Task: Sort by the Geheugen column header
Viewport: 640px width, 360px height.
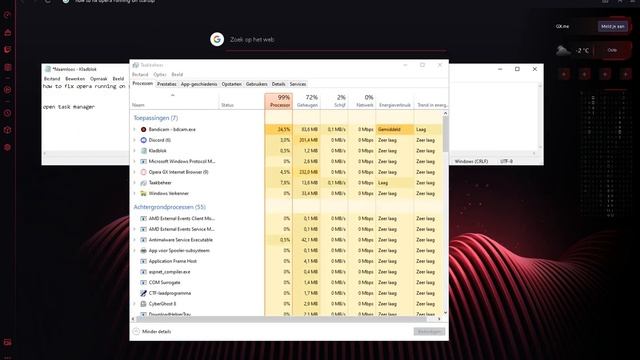Action: click(306, 101)
